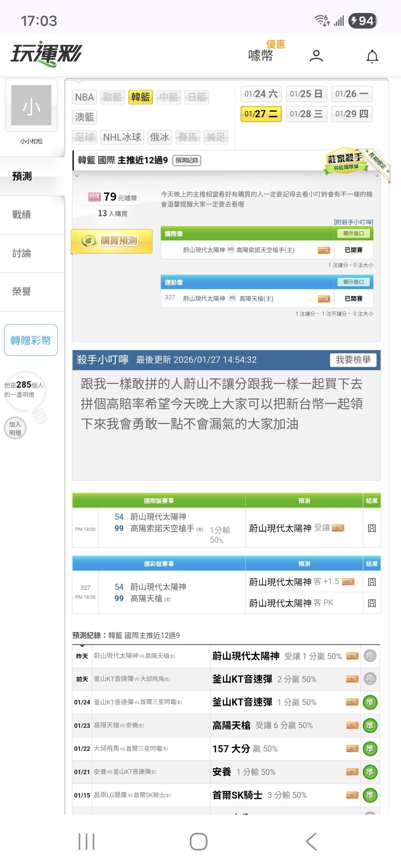Viewport: 401px width, 868px height.
Task: Select the 澳籃 league tab
Action: pos(84,117)
